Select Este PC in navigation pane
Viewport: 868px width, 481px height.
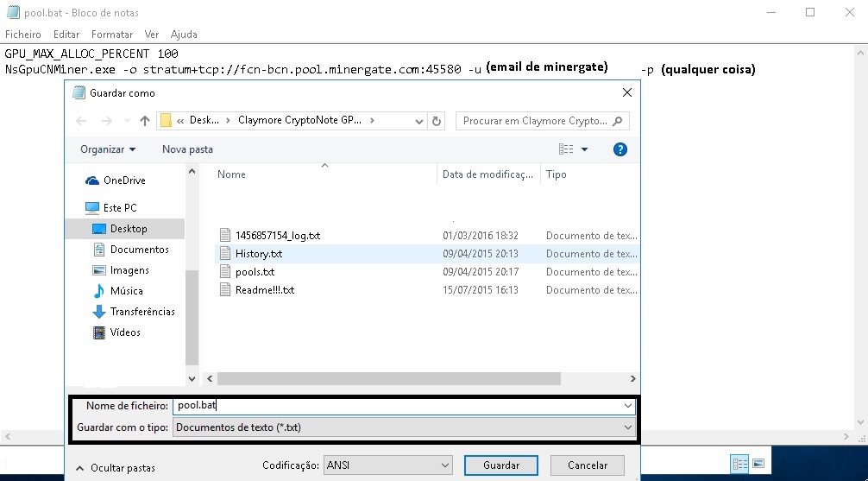[x=120, y=208]
